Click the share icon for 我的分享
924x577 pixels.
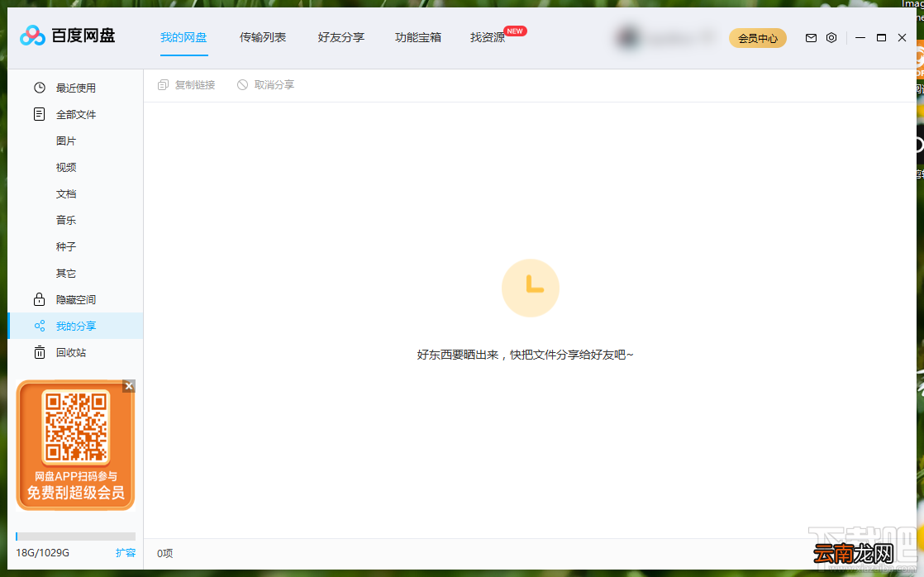(40, 326)
